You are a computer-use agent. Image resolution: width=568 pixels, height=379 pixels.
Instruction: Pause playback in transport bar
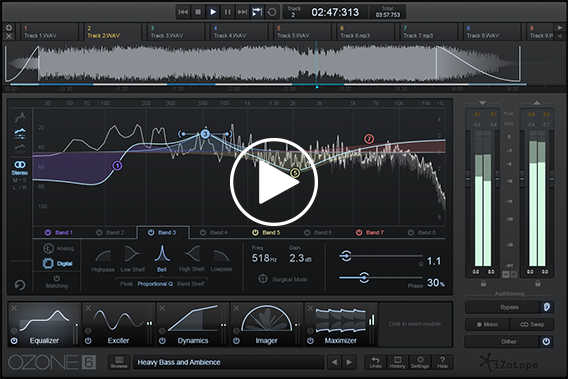coord(227,12)
